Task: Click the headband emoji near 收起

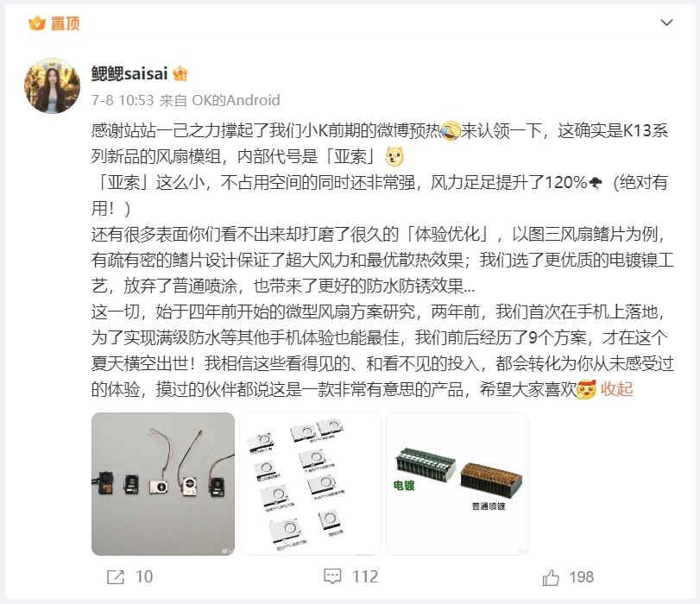Action: click(587, 389)
